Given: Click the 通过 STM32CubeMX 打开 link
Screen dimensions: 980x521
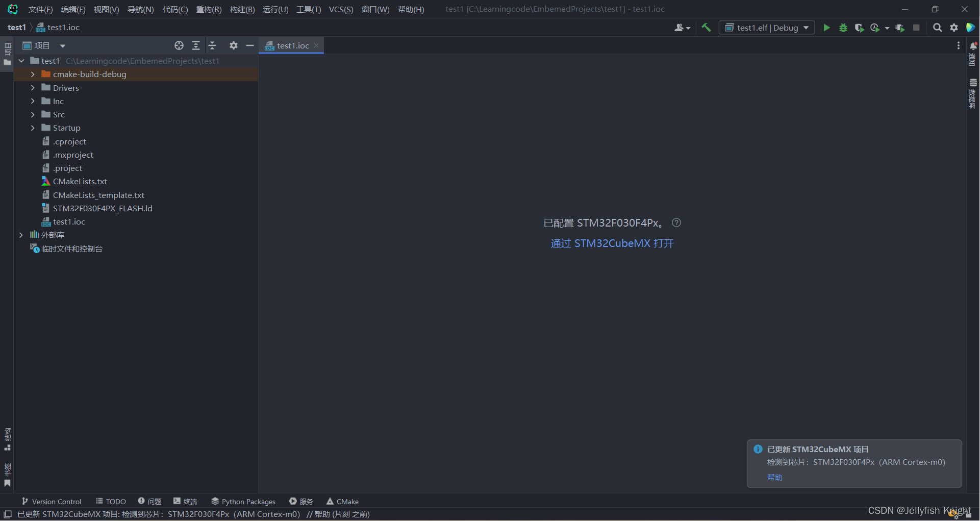Looking at the screenshot, I should [612, 243].
